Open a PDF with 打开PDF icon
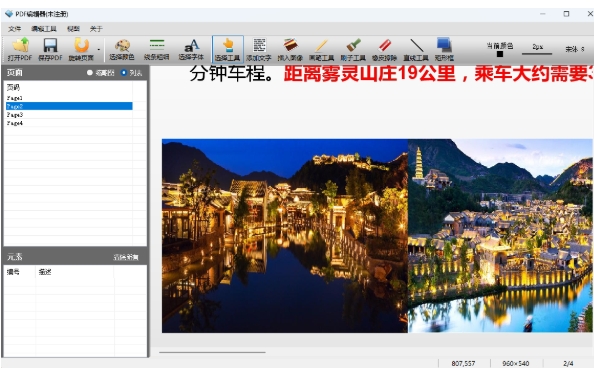The width and height of the screenshot is (594, 369). (x=20, y=49)
